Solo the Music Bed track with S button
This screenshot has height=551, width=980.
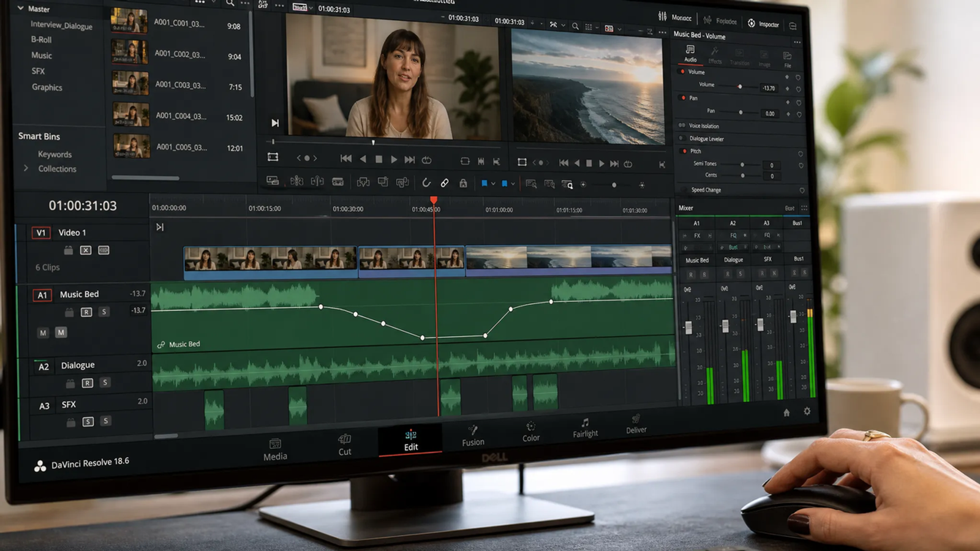[104, 312]
